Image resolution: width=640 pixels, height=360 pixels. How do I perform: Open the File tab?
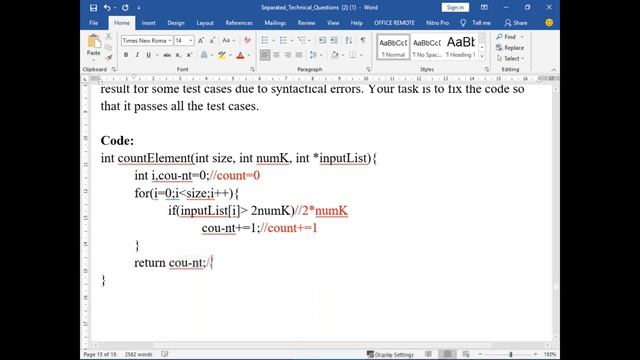(93, 23)
